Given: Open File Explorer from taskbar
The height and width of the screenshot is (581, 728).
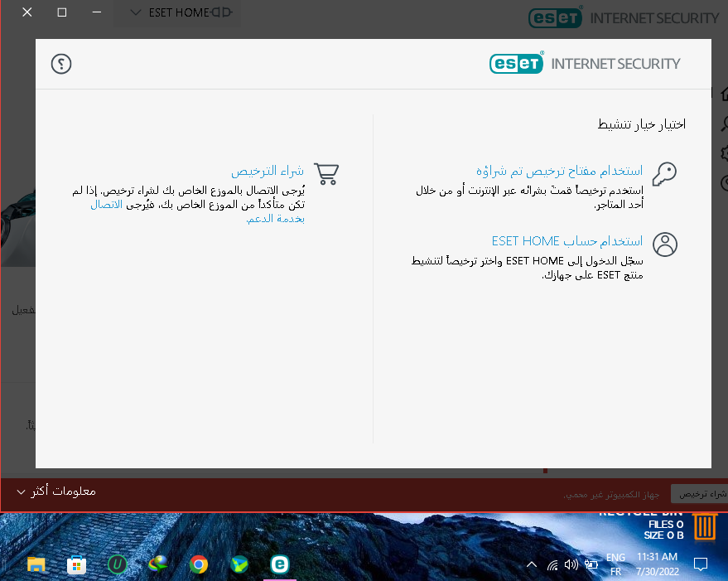Looking at the screenshot, I should [36, 564].
